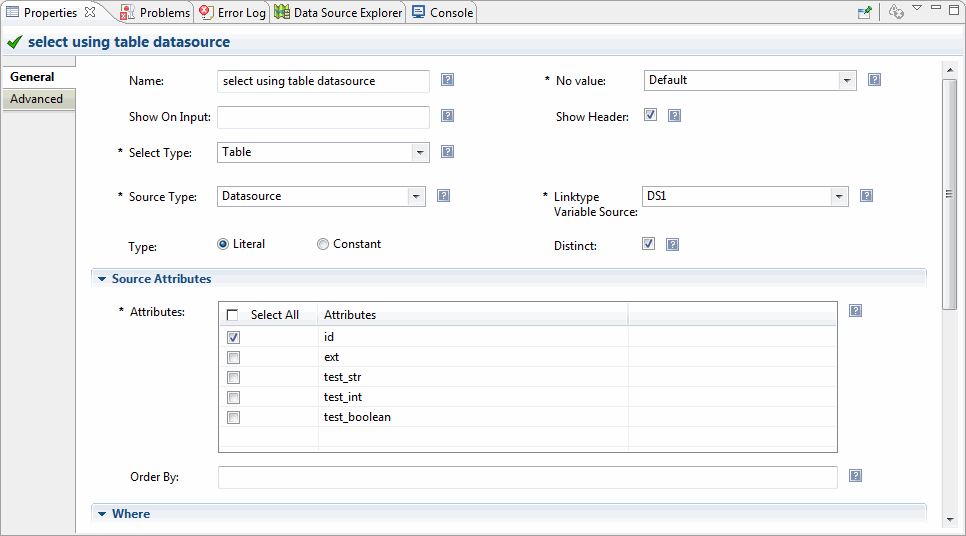Viewport: 966px width, 536px height.
Task: Click into the Show On Input field
Action: click(x=323, y=117)
